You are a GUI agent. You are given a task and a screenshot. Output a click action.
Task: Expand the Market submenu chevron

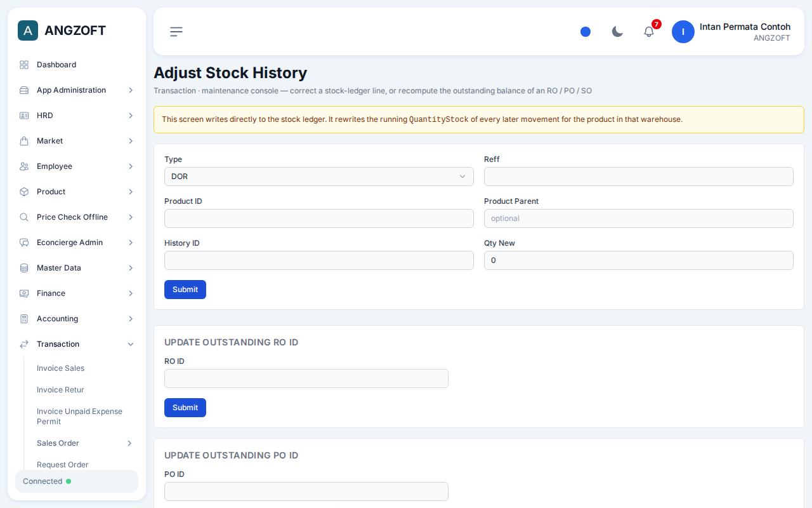(x=131, y=141)
